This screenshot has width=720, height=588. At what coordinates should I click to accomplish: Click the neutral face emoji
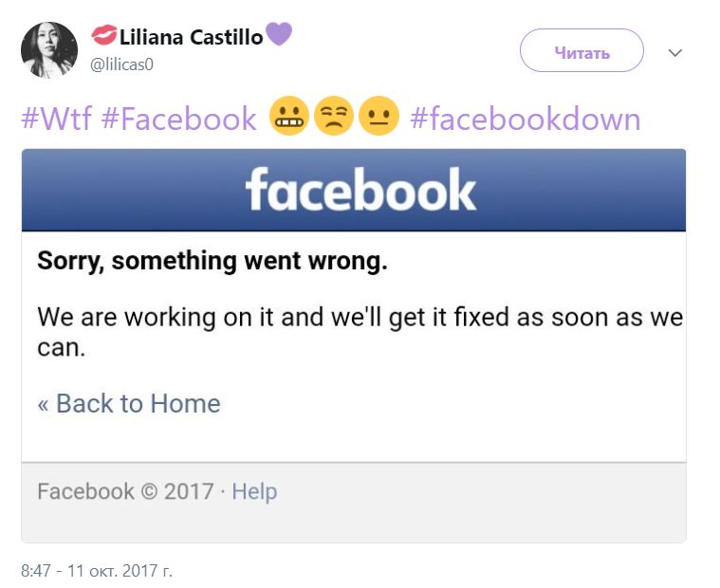378,116
